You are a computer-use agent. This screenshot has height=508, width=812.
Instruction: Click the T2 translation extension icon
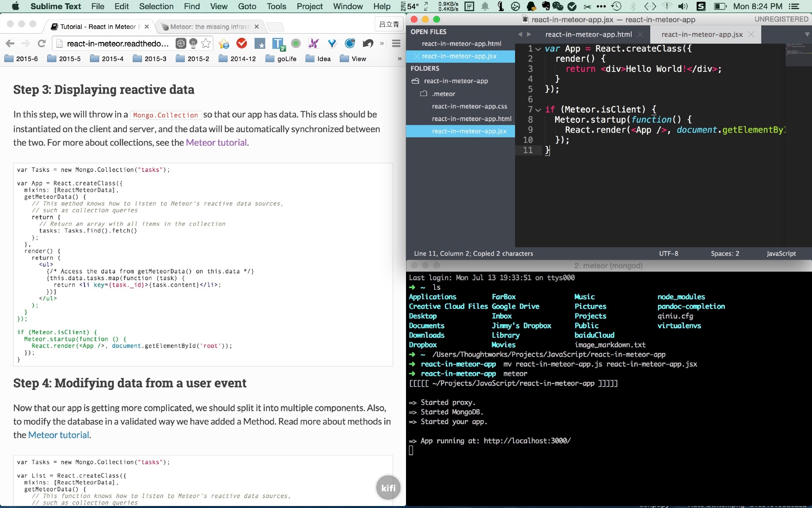pyautogui.click(x=279, y=44)
